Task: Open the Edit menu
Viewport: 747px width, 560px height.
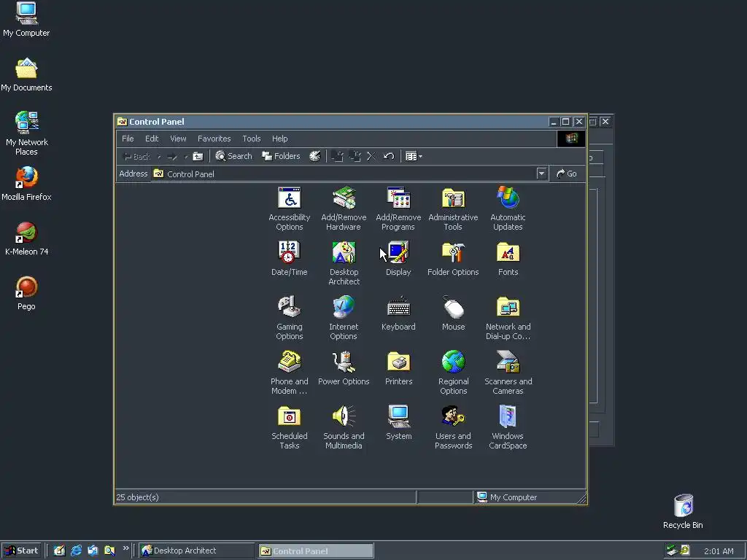Action: [x=152, y=139]
